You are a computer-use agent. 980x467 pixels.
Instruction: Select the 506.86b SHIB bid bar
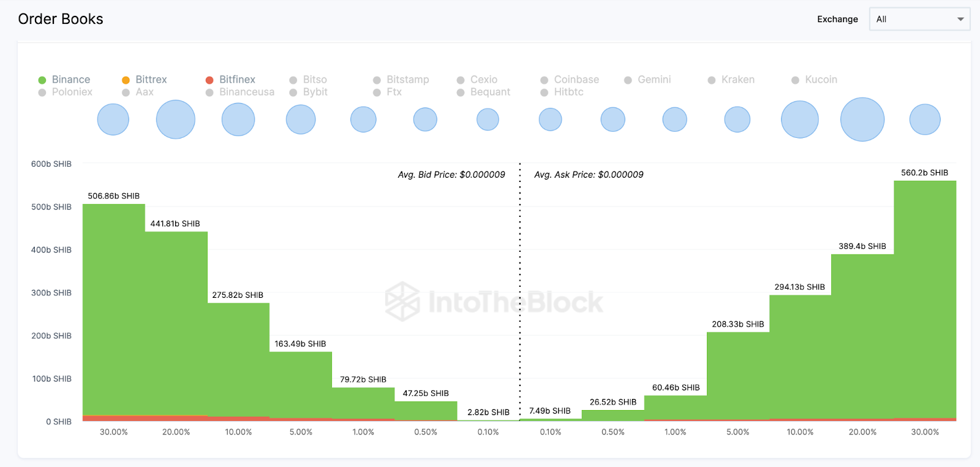[114, 309]
